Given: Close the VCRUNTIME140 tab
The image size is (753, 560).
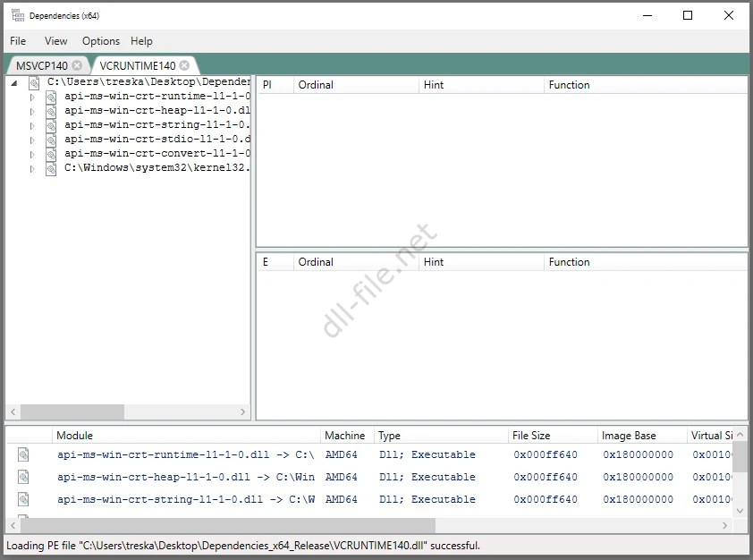Looking at the screenshot, I should click(184, 65).
